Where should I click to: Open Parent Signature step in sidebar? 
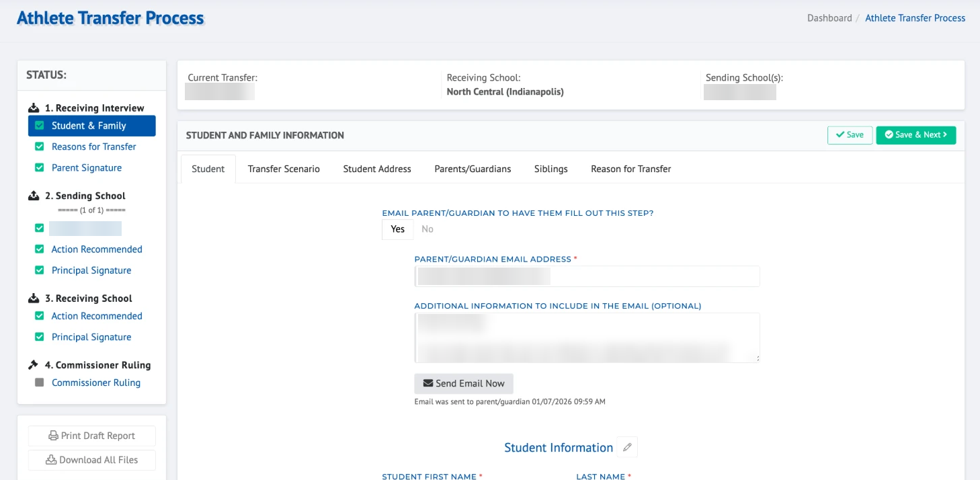(87, 168)
